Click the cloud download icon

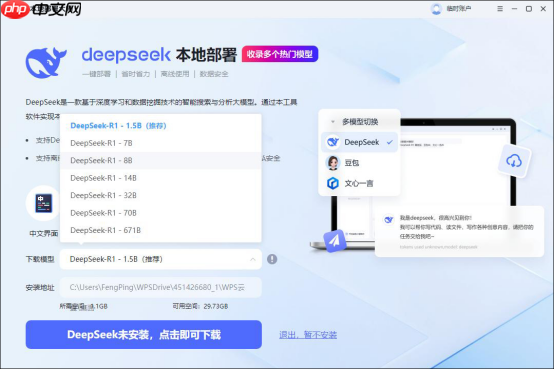(x=514, y=161)
